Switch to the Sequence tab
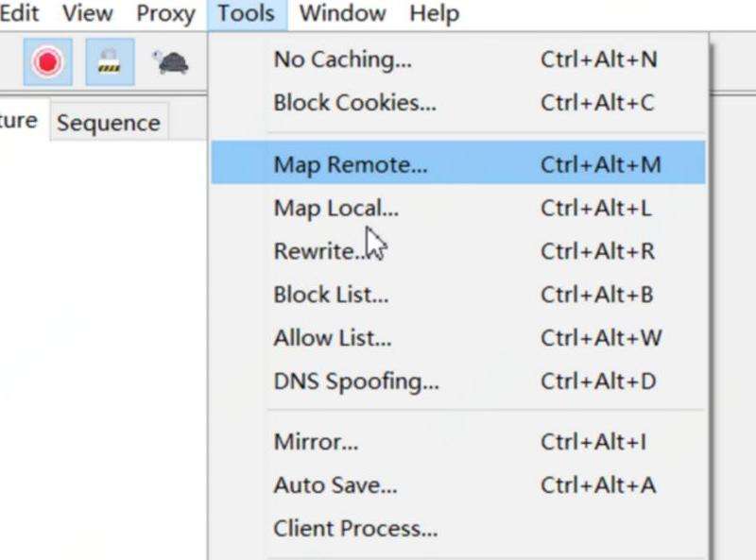Screen dimensions: 756x560 tap(109, 123)
